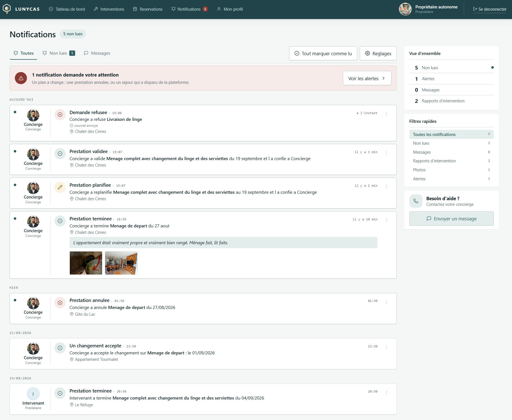The image size is (512, 420).
Task: Click Concierge avatar on Prestation validee card
Action: point(33,154)
